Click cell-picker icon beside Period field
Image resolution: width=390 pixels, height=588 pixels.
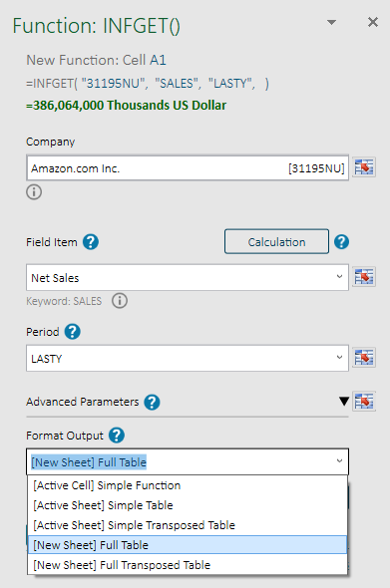click(364, 358)
